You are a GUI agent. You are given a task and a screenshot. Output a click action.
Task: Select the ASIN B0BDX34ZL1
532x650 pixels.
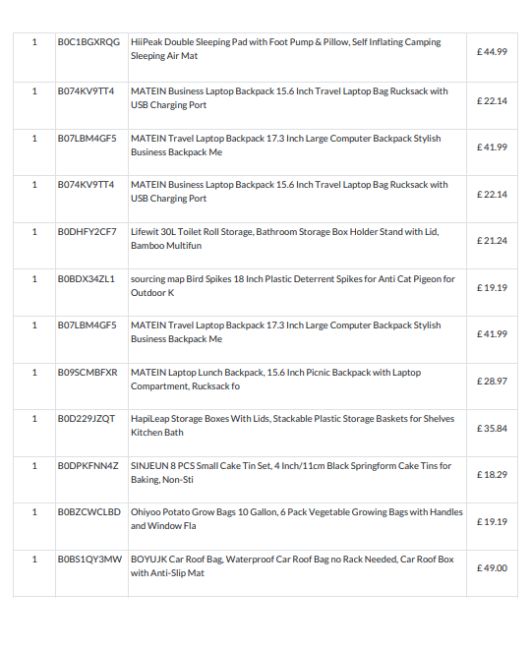[x=86, y=279]
